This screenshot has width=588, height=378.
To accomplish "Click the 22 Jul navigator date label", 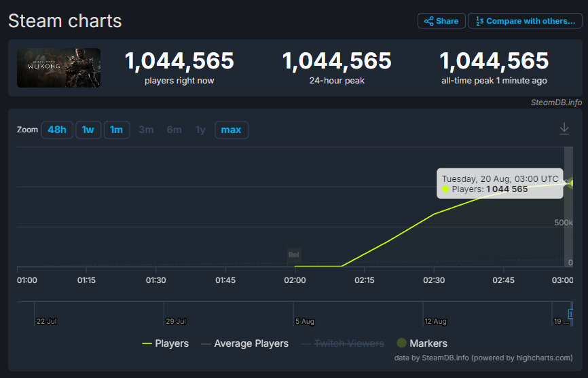I will 46,321.
